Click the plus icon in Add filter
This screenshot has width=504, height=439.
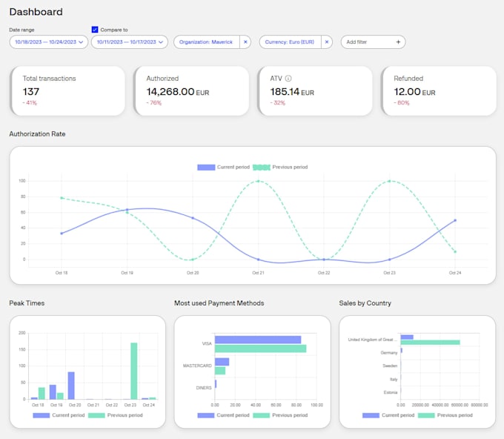click(398, 42)
